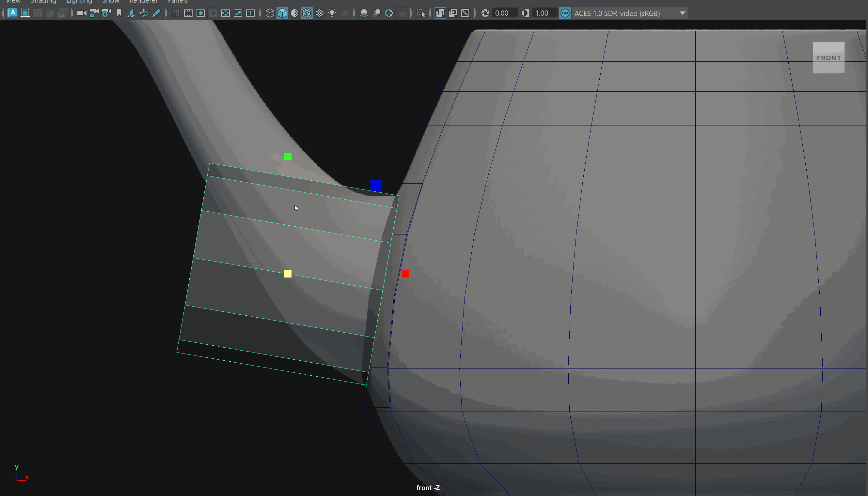This screenshot has height=496, width=868.
Task: Enable the film gate icon
Action: [x=188, y=13]
